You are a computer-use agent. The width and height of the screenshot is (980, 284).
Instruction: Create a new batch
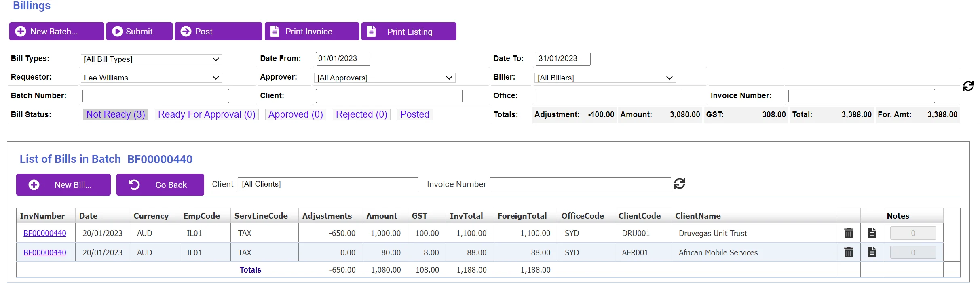(x=57, y=32)
